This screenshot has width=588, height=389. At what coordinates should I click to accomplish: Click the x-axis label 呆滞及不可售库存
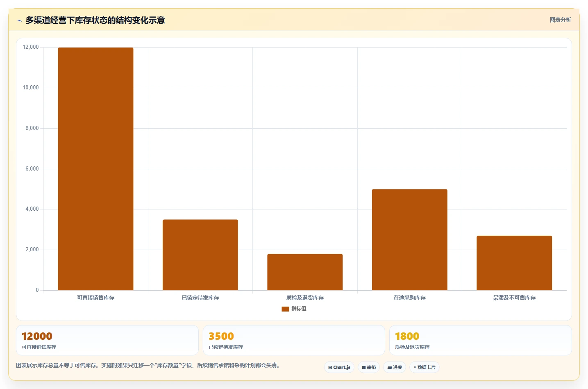point(514,298)
